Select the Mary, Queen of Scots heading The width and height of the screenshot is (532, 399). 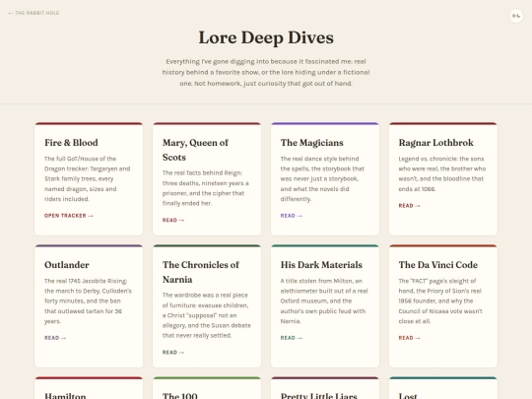(x=195, y=150)
